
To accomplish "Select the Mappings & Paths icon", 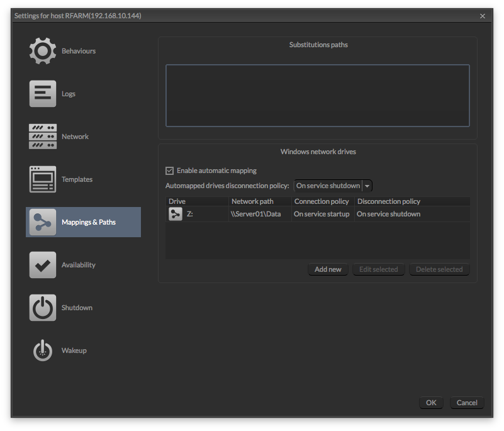I will [x=42, y=221].
